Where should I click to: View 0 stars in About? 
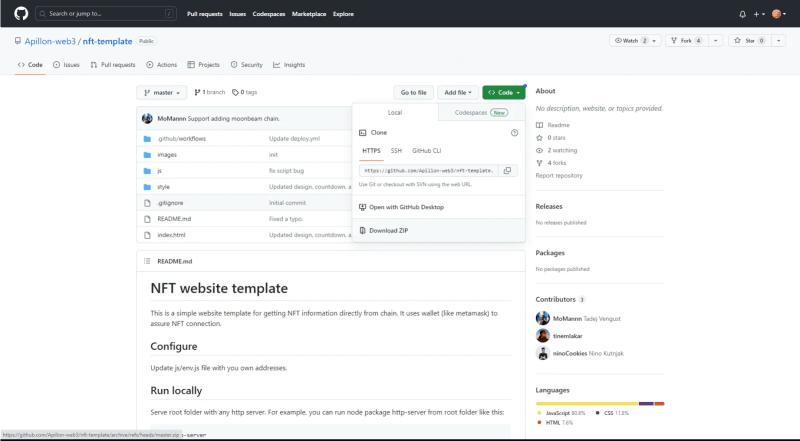pos(551,138)
